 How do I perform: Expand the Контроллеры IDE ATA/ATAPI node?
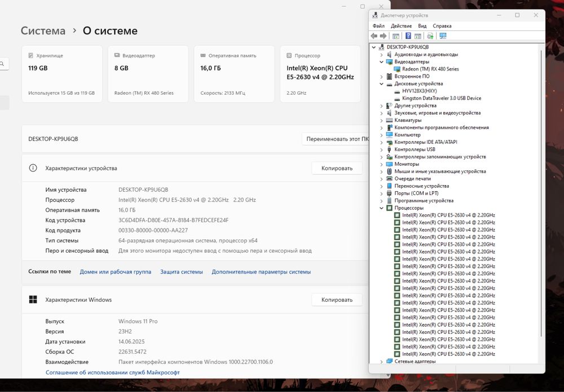tap(382, 142)
